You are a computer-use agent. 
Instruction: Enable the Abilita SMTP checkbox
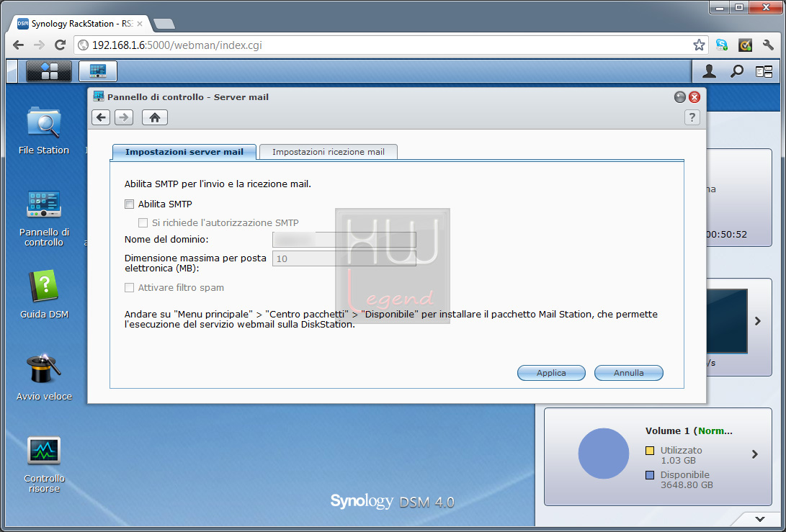(130, 204)
